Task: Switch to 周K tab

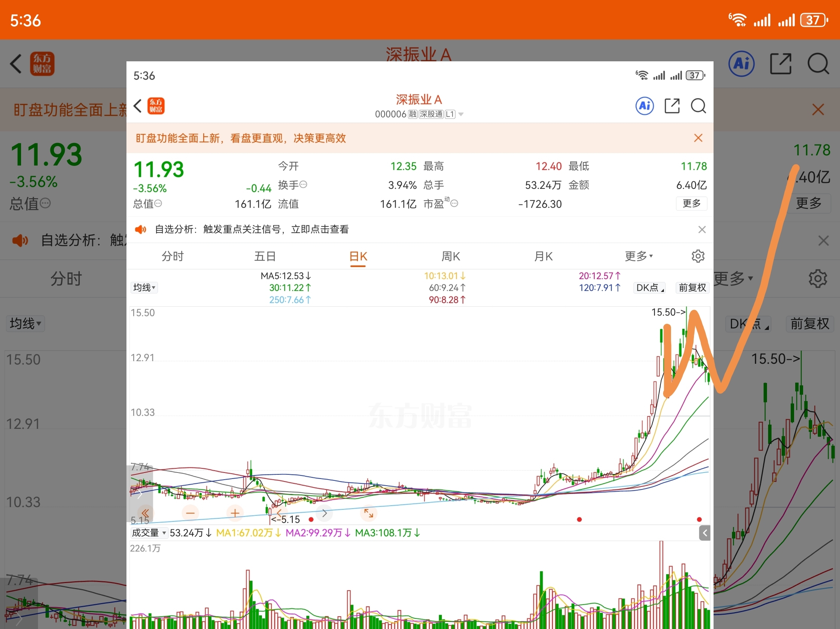Action: [450, 256]
